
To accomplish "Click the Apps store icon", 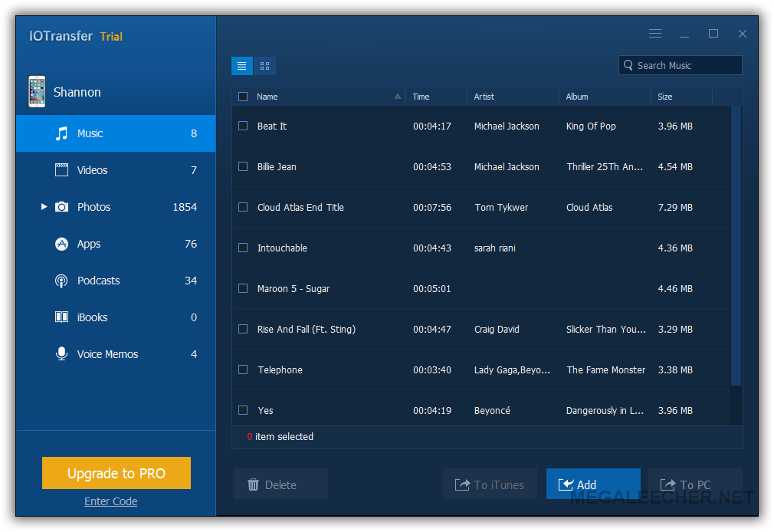I will click(62, 244).
